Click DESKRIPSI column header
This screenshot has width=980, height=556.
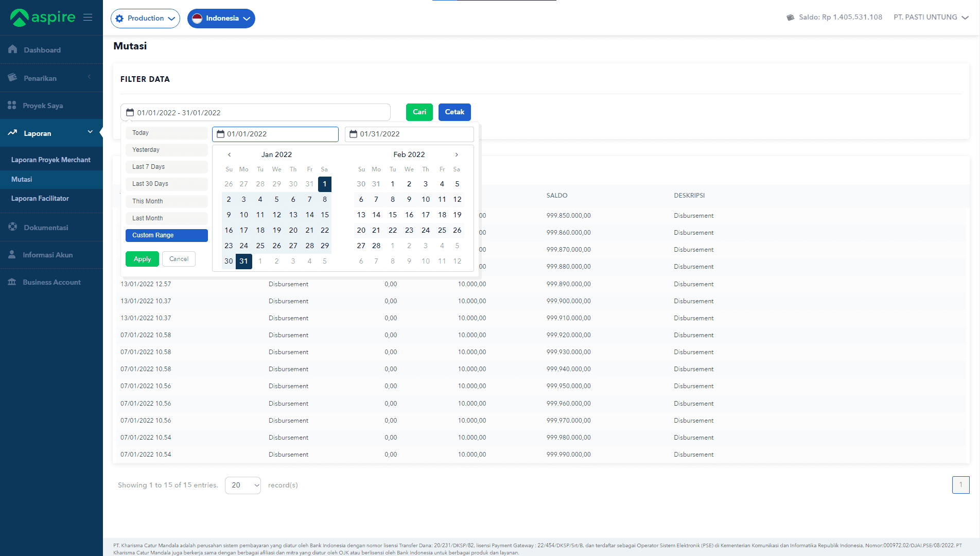(x=689, y=196)
